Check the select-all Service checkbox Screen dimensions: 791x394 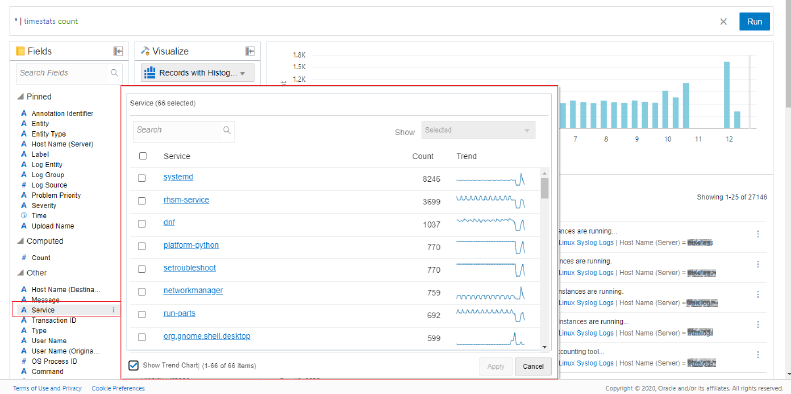click(143, 156)
